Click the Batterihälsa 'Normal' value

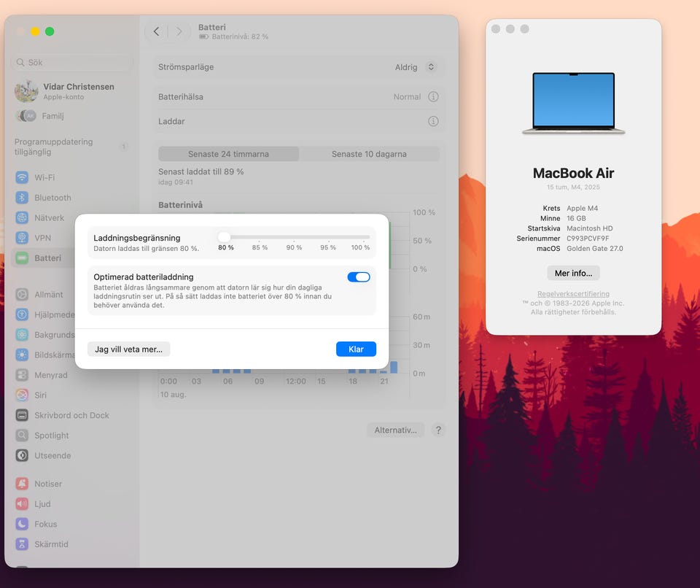[x=407, y=96]
